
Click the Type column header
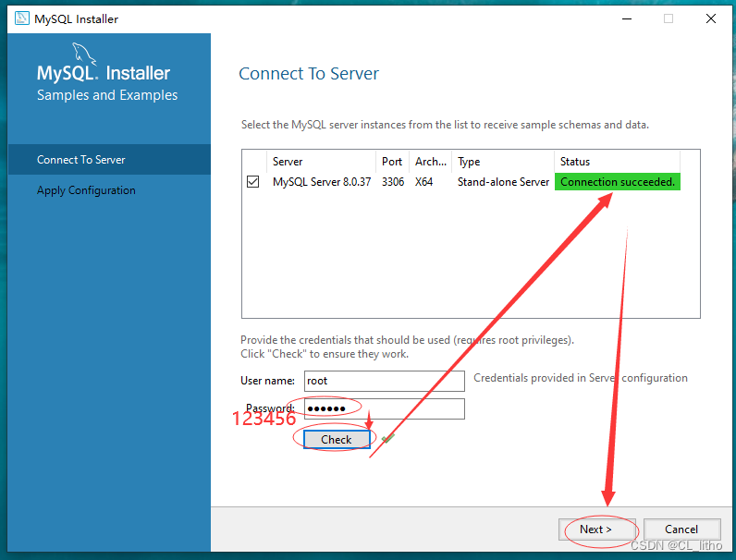(503, 162)
